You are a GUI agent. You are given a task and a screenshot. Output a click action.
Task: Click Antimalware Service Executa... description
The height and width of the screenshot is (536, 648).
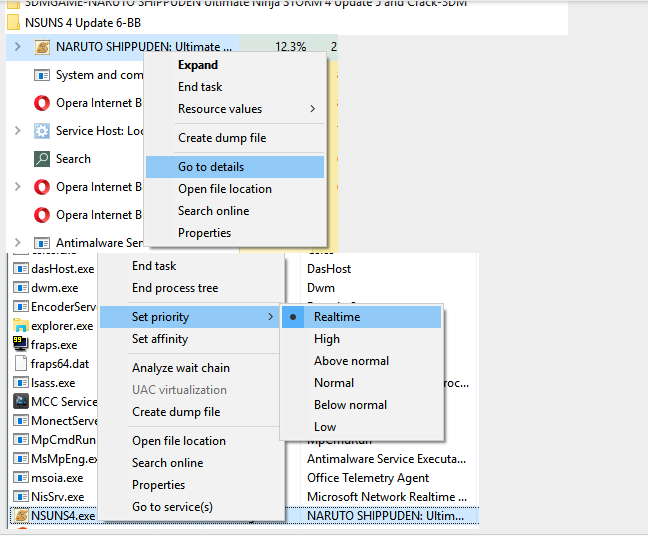(386, 459)
